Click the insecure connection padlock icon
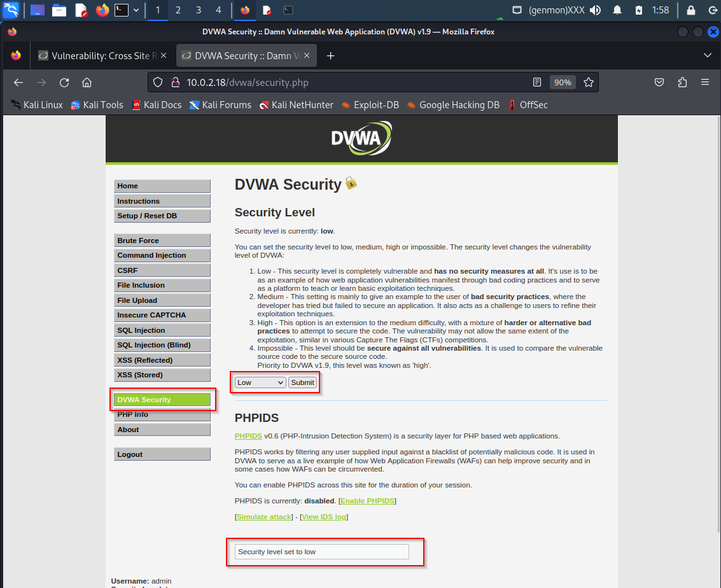The width and height of the screenshot is (721, 588). pos(175,82)
